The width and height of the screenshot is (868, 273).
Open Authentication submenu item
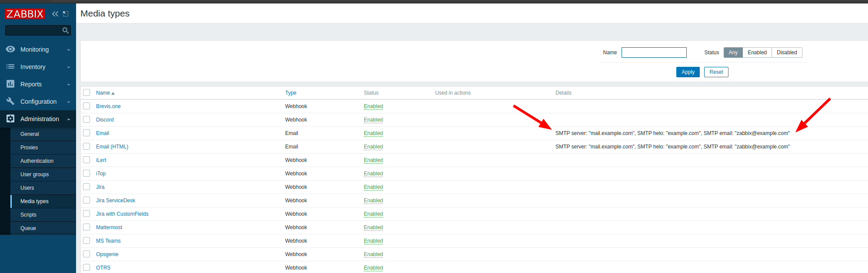point(37,161)
